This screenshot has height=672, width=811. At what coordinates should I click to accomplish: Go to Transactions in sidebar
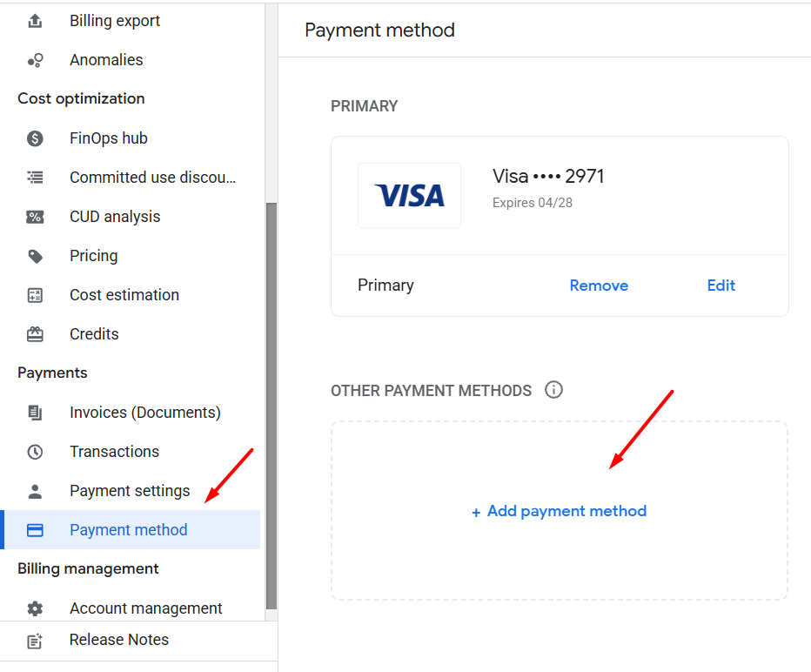pyautogui.click(x=114, y=452)
